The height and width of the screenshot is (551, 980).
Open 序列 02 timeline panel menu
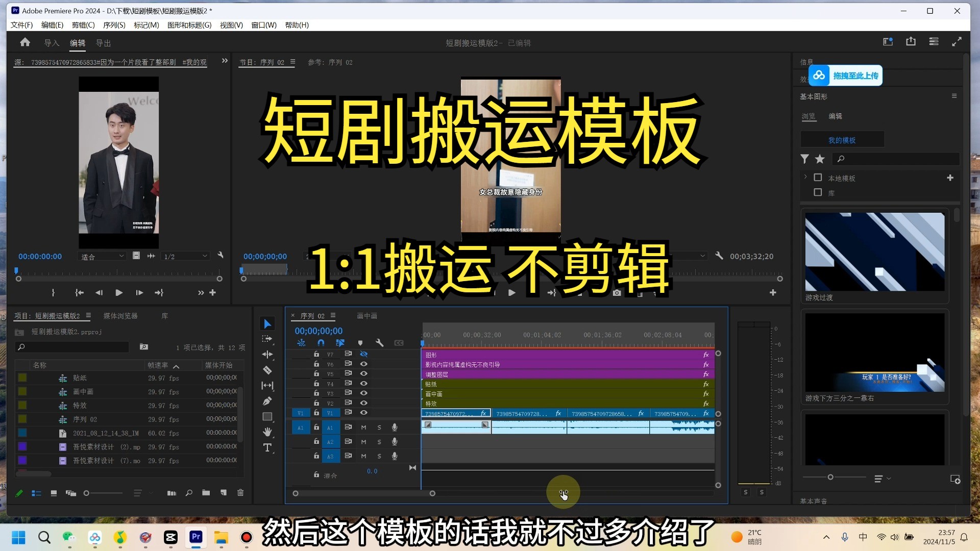pyautogui.click(x=333, y=316)
